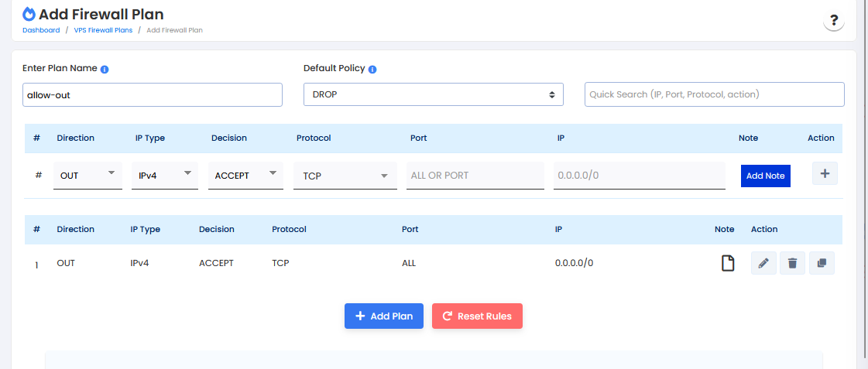Open the note document icon for rule 1
The width and height of the screenshot is (868, 369).
[x=727, y=264]
